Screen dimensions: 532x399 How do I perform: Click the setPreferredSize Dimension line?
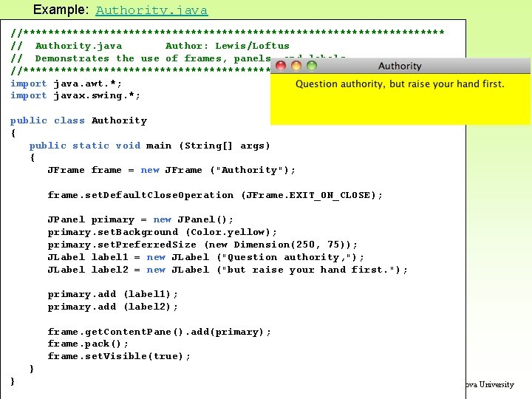(202, 245)
